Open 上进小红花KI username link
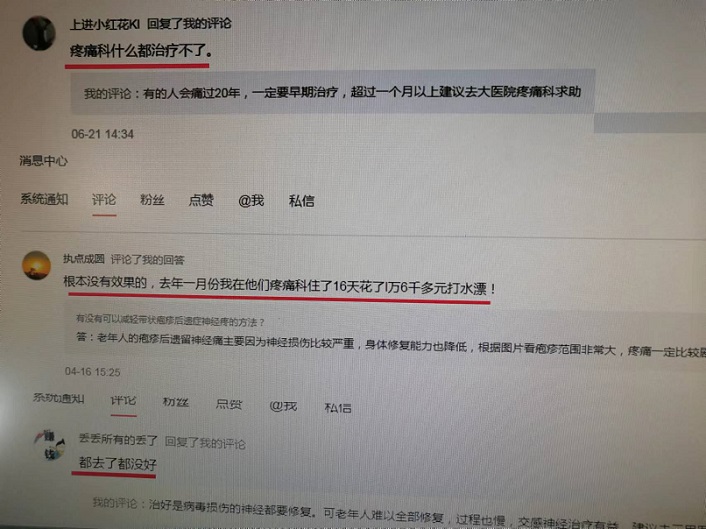The width and height of the screenshot is (706, 529). [x=105, y=24]
